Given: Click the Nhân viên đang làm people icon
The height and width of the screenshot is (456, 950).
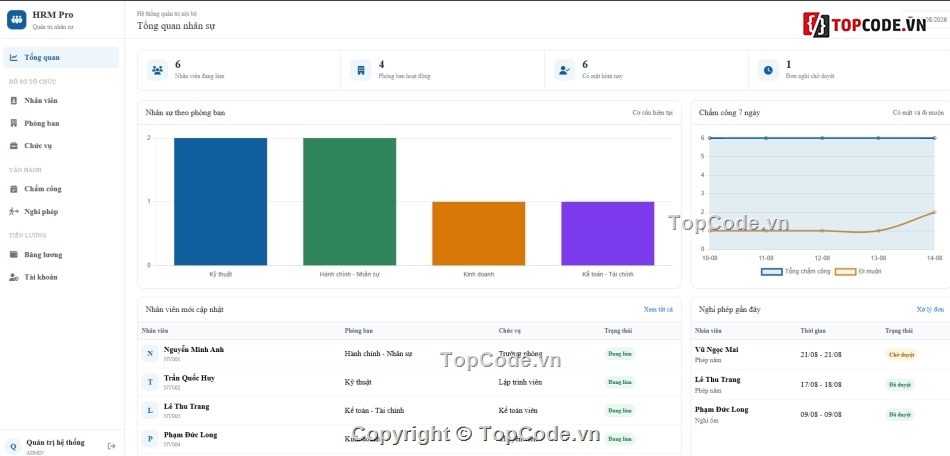Looking at the screenshot, I should 158,70.
